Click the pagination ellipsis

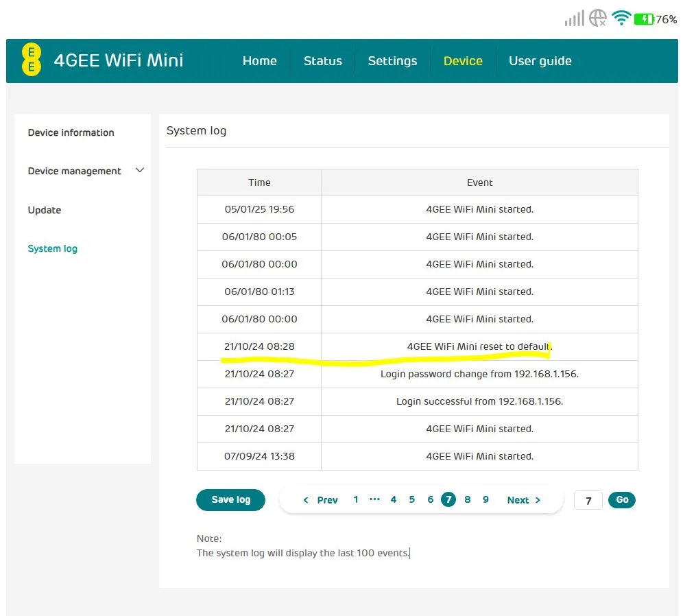[374, 499]
